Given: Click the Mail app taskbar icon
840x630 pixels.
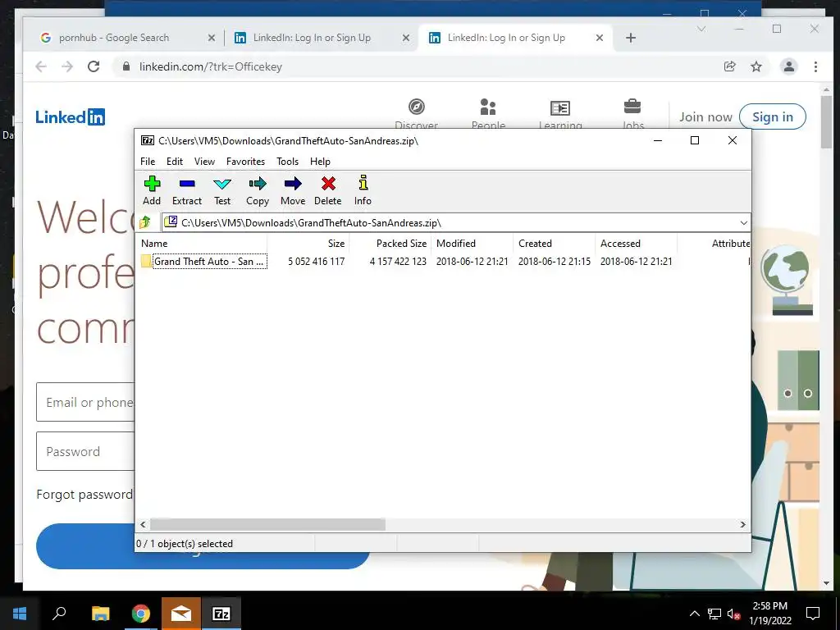Looking at the screenshot, I should 181,614.
